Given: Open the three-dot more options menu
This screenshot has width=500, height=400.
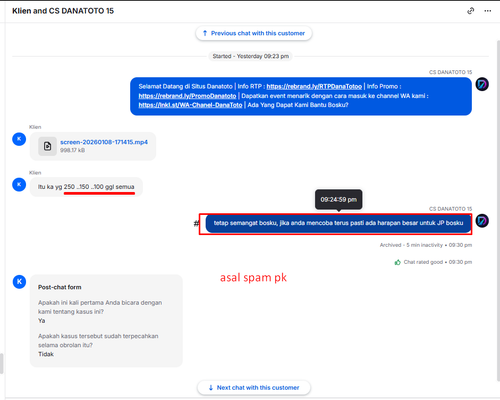Looking at the screenshot, I should coord(488,11).
